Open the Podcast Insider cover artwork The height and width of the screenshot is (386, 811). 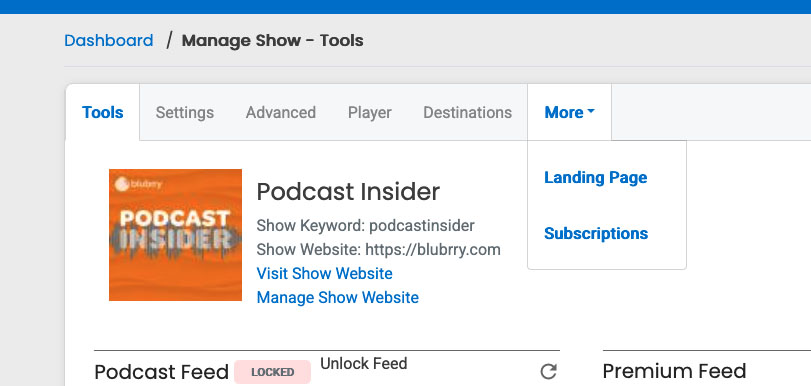175,235
